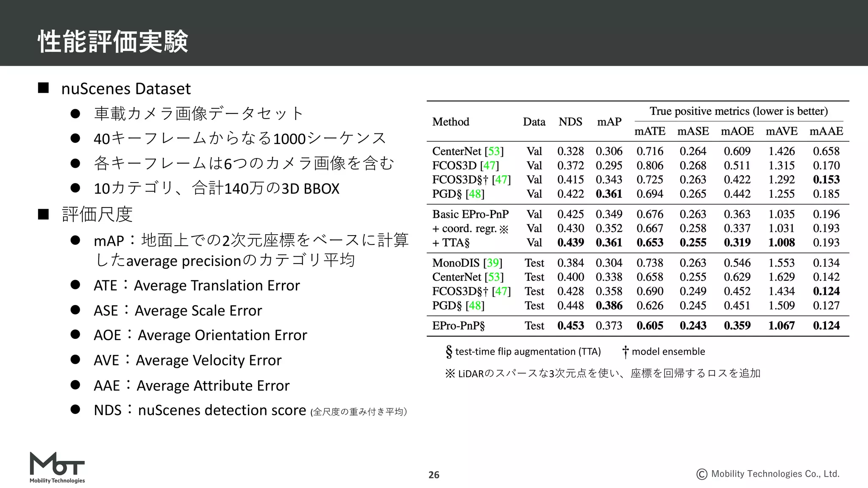Viewport: 868px width, 488px height.
Task: Click the bullet '車載カメラ画像データセット'
Action: (198, 113)
